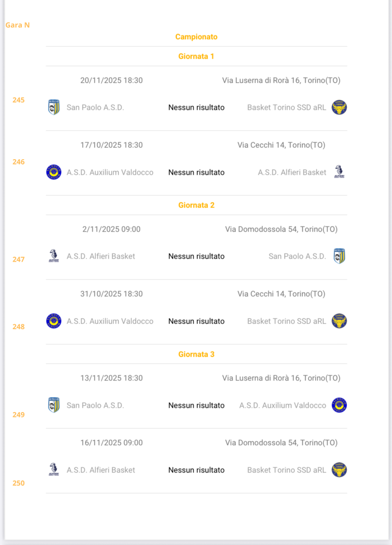Click Basket Torino logo in match 250
The image size is (392, 545).
tap(339, 470)
